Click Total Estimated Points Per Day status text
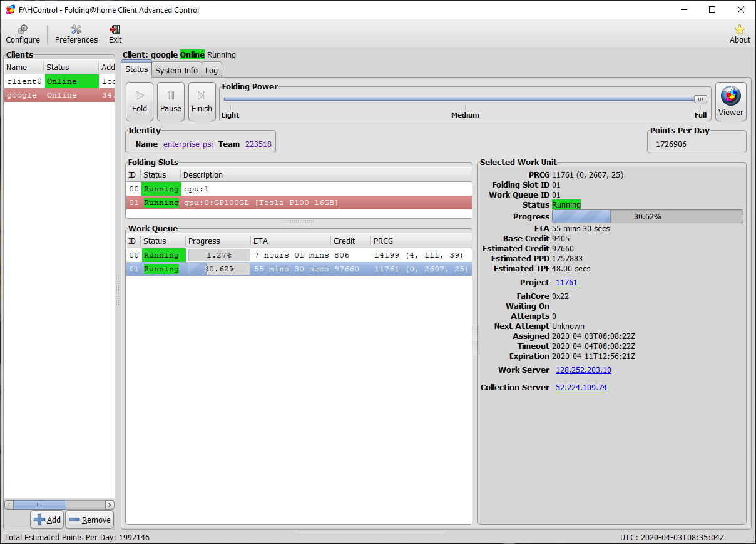Viewport: 756px width, 544px height. pyautogui.click(x=76, y=538)
